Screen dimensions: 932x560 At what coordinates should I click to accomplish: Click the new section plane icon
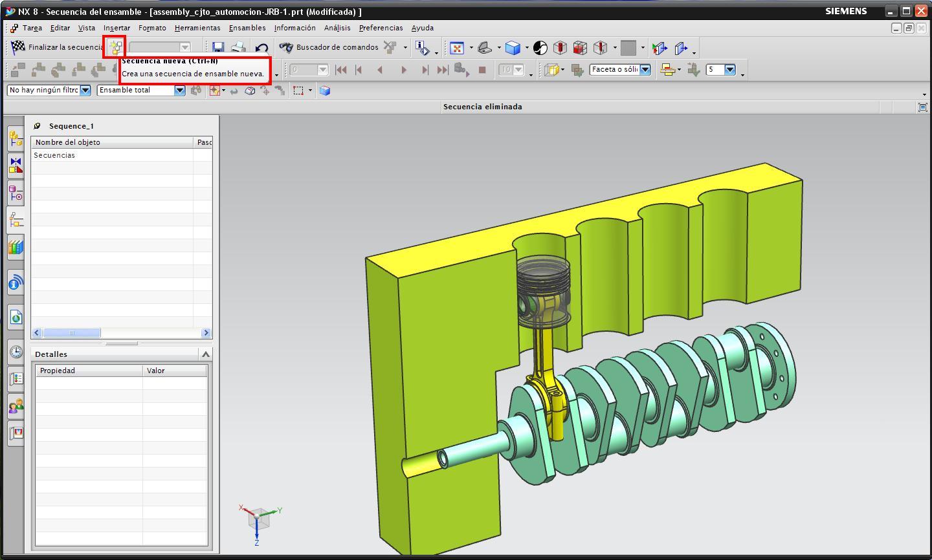(681, 48)
